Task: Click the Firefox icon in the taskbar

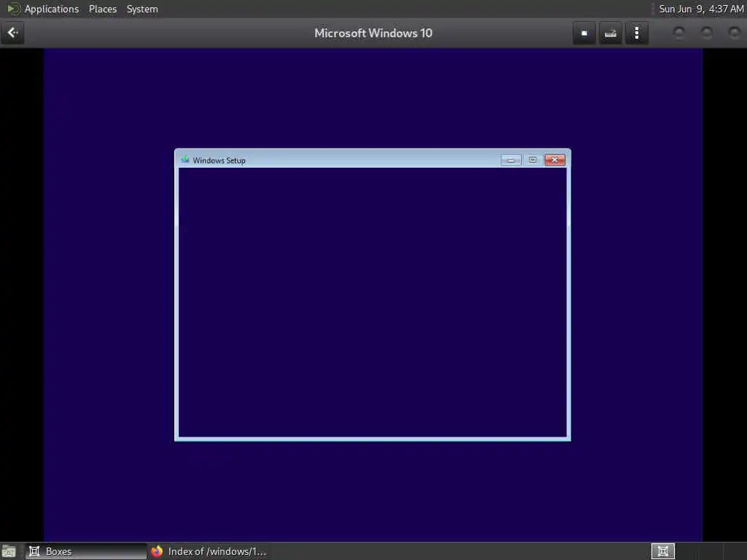Action: coord(157,551)
